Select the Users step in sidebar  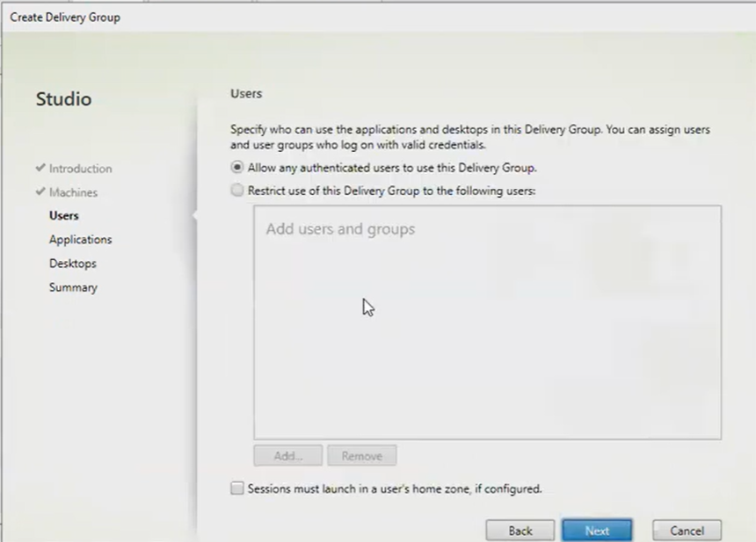pos(63,215)
